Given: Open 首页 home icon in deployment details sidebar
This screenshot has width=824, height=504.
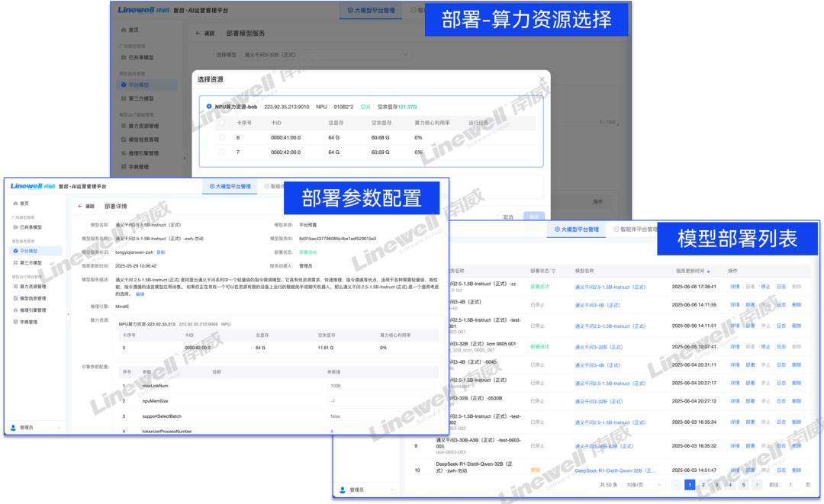Looking at the screenshot, I should point(16,204).
